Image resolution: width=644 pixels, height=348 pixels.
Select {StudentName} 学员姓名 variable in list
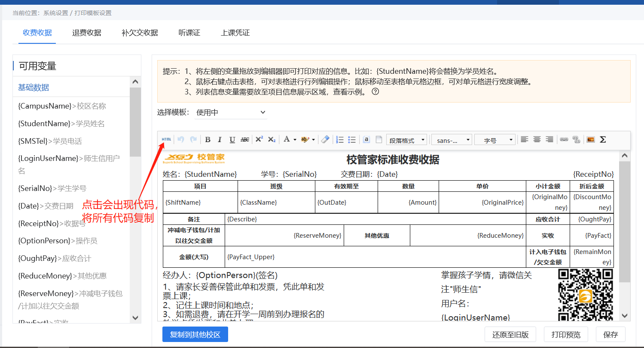61,124
